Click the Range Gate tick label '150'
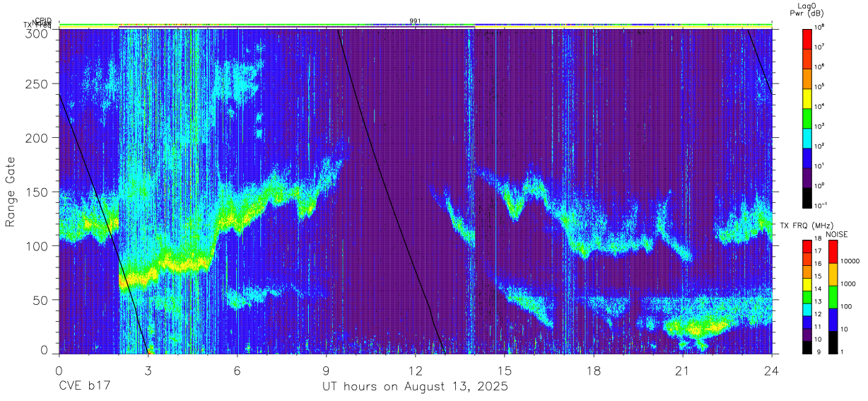Viewport: 868px width, 401px height. 37,192
